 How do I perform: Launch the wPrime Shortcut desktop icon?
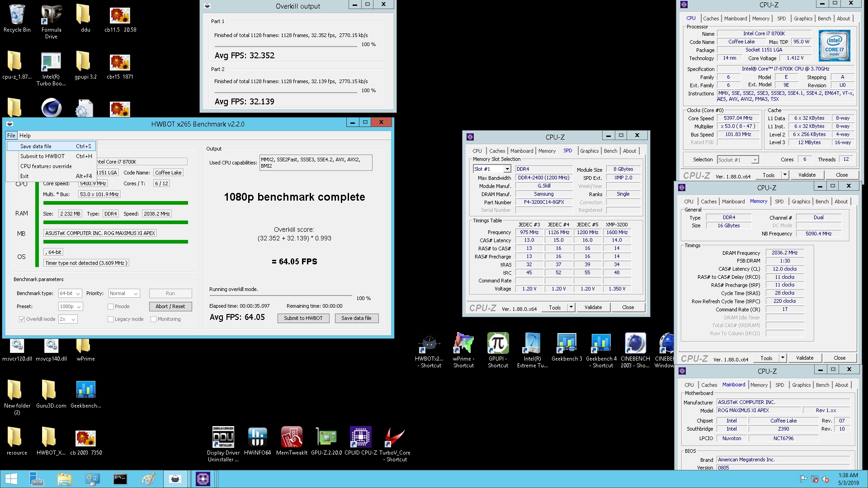pos(463,350)
